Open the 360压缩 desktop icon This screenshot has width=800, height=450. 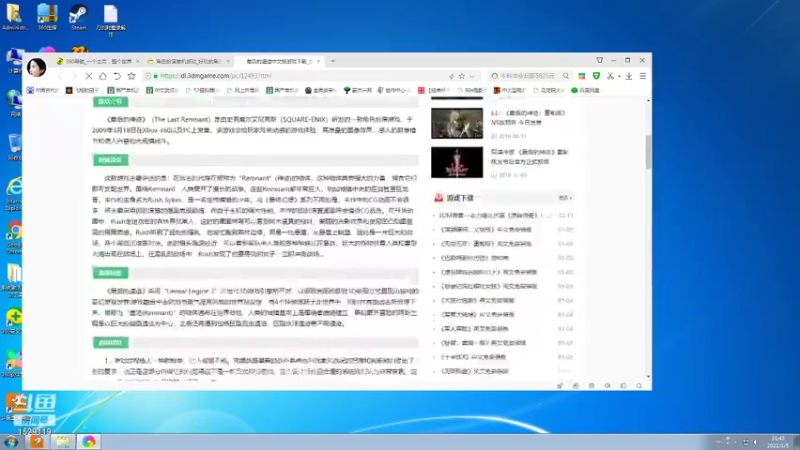(47, 17)
